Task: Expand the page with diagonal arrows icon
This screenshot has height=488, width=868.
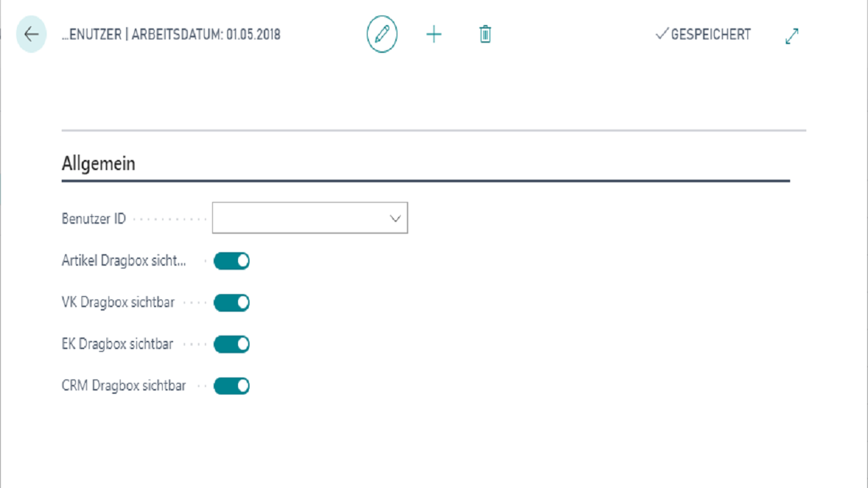Action: tap(791, 36)
